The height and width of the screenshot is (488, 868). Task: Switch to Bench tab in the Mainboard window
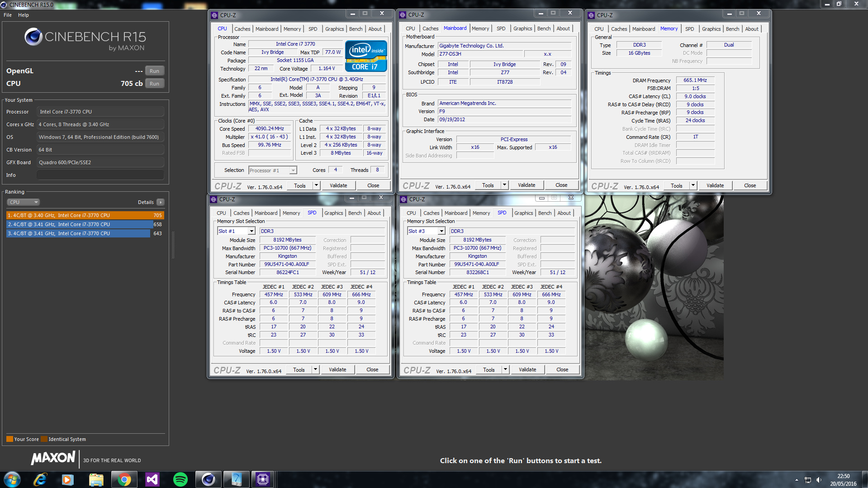click(x=544, y=28)
